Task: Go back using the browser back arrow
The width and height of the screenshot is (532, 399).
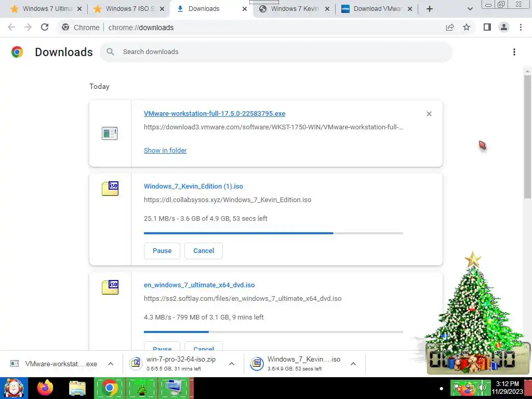Action: pyautogui.click(x=11, y=27)
